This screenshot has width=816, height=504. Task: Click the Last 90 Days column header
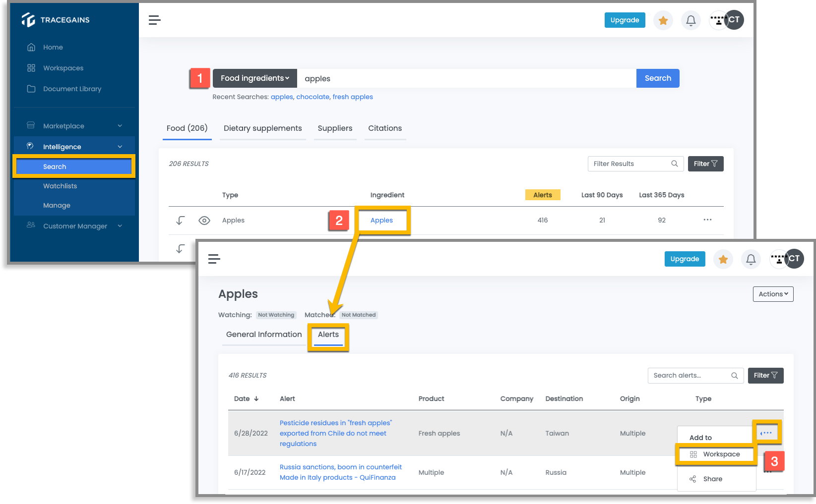602,195
